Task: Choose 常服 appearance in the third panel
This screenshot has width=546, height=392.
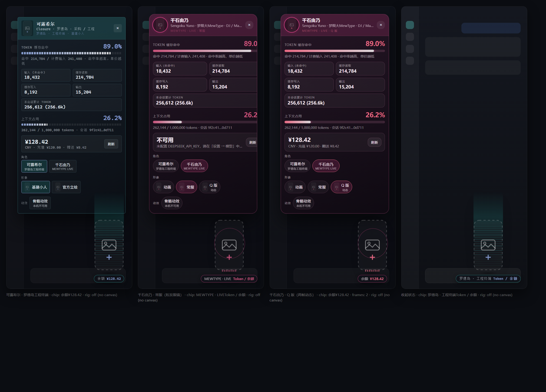Action: (x=318, y=187)
